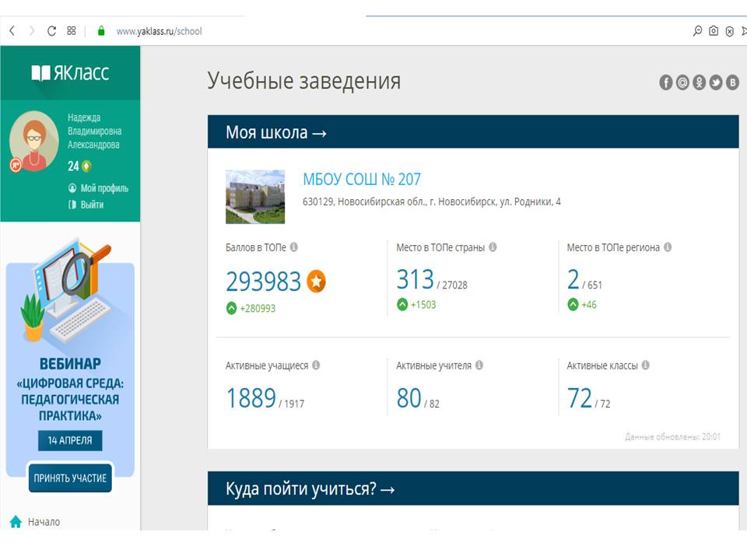Click info icon next to Активные учителя
747x560 pixels.
479,365
